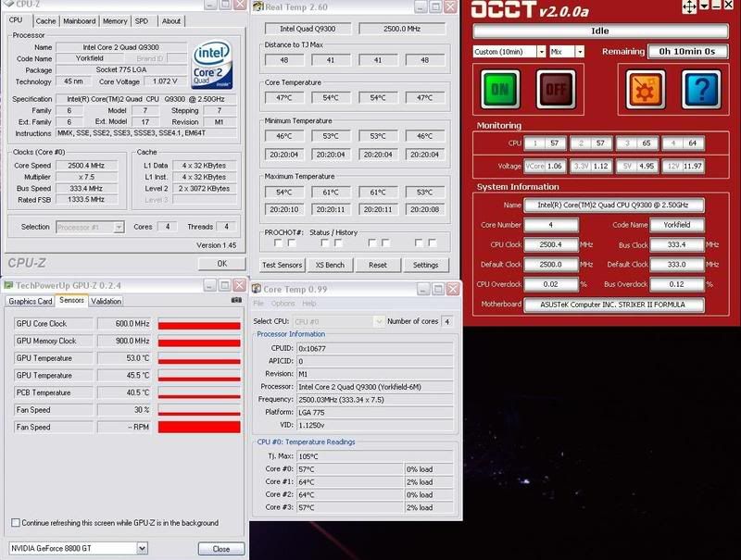The width and height of the screenshot is (741, 560).
Task: Click the Core Temp title bar app icon
Action: pyautogui.click(x=257, y=289)
